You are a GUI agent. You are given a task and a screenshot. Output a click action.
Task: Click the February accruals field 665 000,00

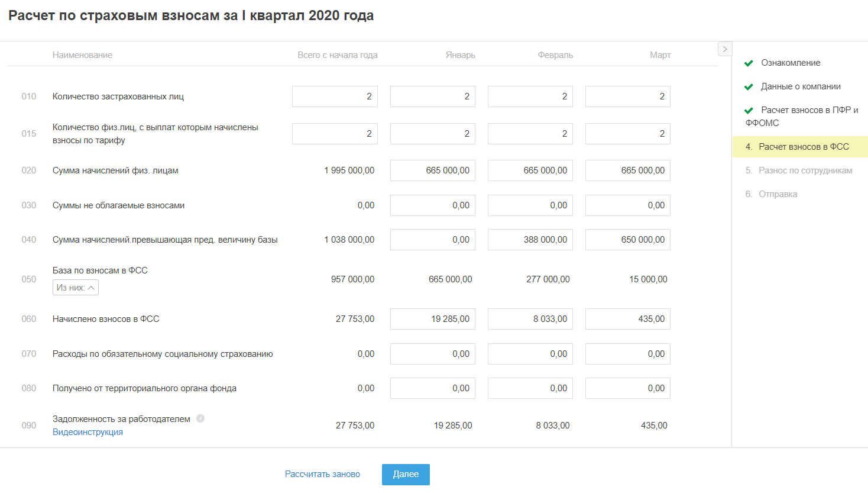530,170
